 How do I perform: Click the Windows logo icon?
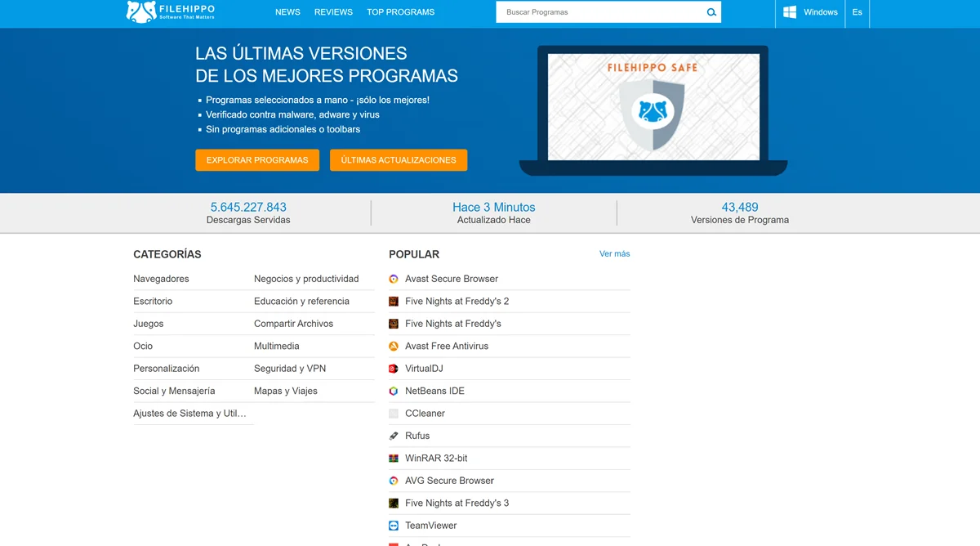(x=790, y=12)
